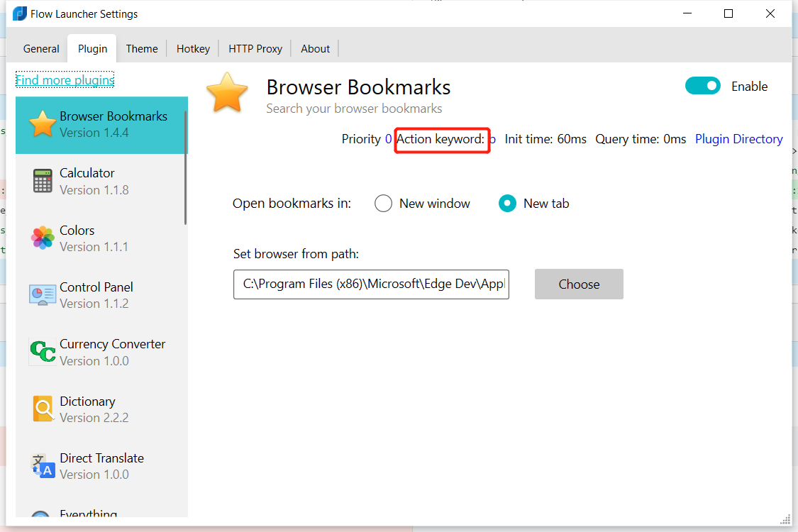Toggle the Enable switch for Browser Bookmarks
This screenshot has height=532, width=798.
(x=702, y=86)
